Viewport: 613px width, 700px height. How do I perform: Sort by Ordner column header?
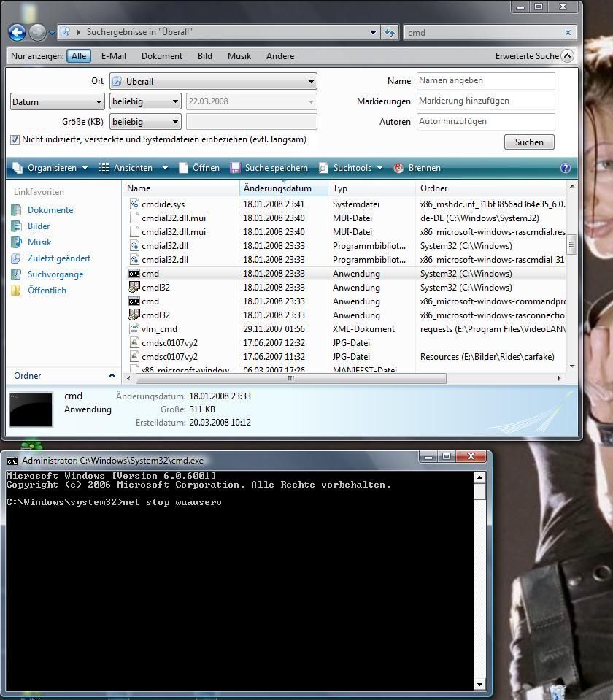(490, 188)
